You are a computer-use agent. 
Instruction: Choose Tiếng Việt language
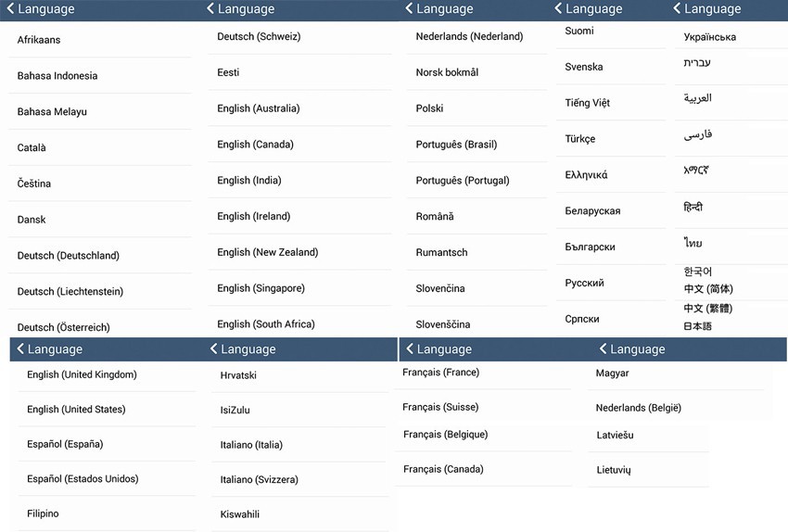(588, 103)
